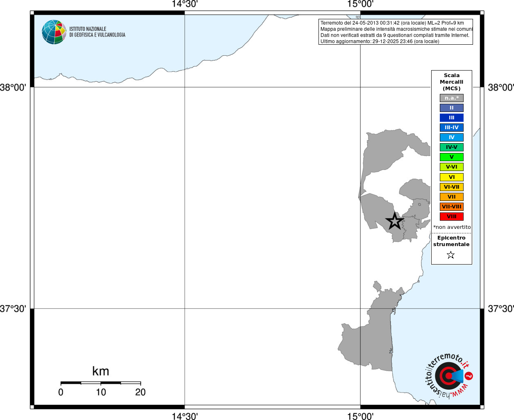Click the right 37°30' latitude label
514x420 pixels.
(500, 308)
